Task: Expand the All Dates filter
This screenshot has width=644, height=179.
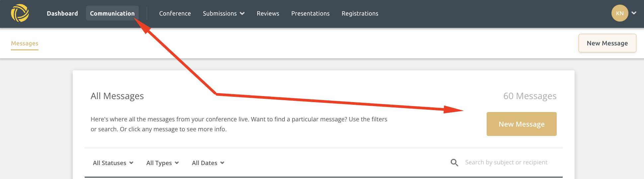Action: pyautogui.click(x=208, y=163)
